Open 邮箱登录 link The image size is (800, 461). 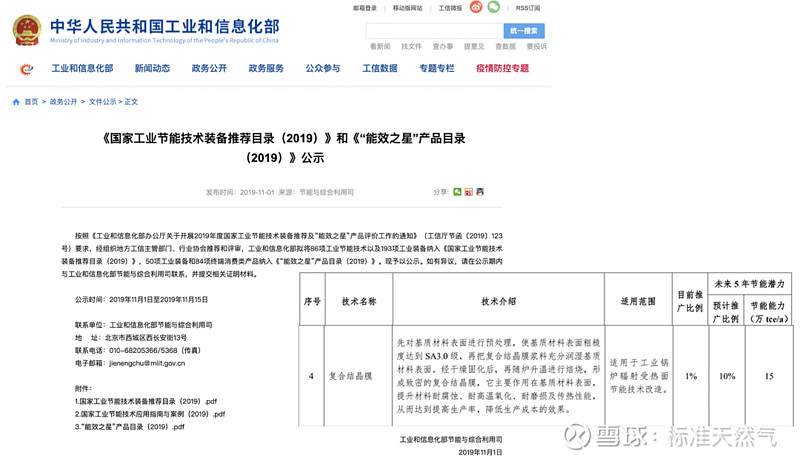coord(365,8)
